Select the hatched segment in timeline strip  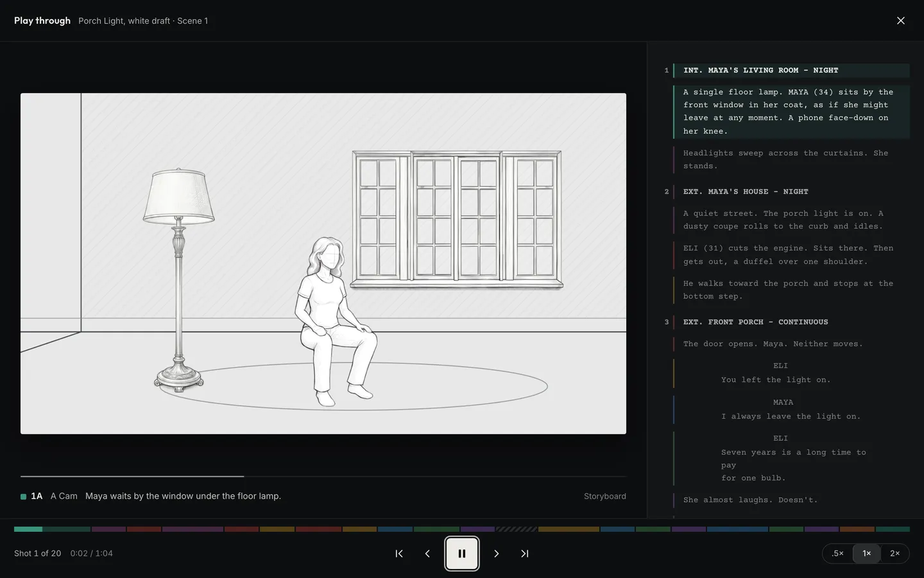[x=517, y=529]
